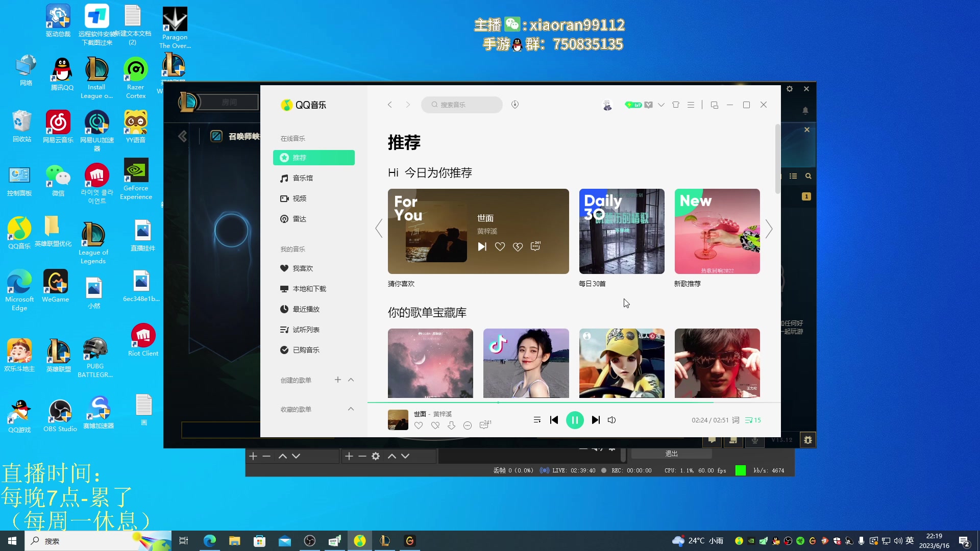This screenshot has width=980, height=551.
Task: Click the OBS scene settings gear icon
Action: (376, 456)
